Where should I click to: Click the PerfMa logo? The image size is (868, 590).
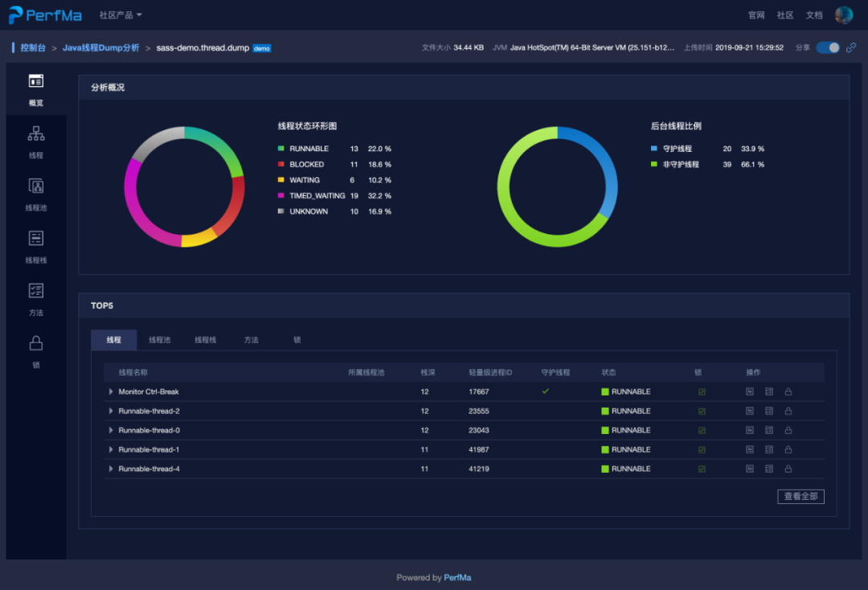pos(45,15)
